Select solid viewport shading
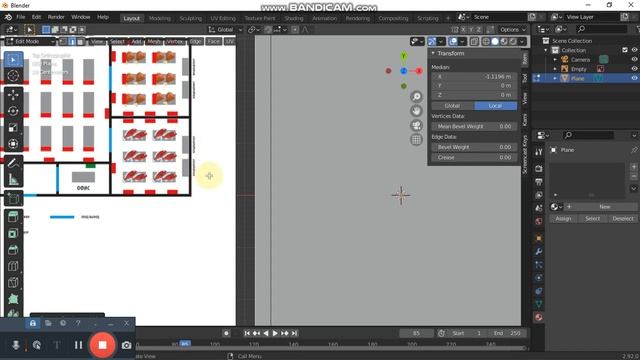Viewport: 640px width, 360px height. (x=495, y=42)
